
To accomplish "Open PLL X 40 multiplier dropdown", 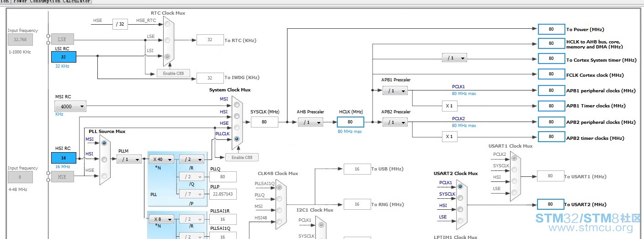I will (161, 159).
